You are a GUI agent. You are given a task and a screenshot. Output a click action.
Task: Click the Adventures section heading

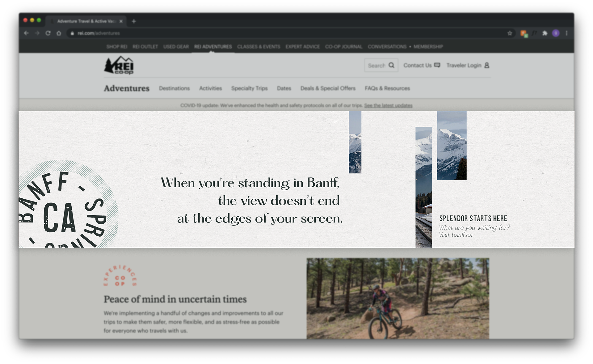point(127,88)
